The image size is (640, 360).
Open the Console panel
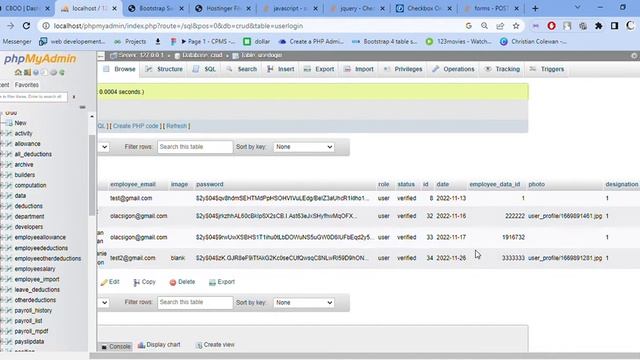tap(116, 347)
